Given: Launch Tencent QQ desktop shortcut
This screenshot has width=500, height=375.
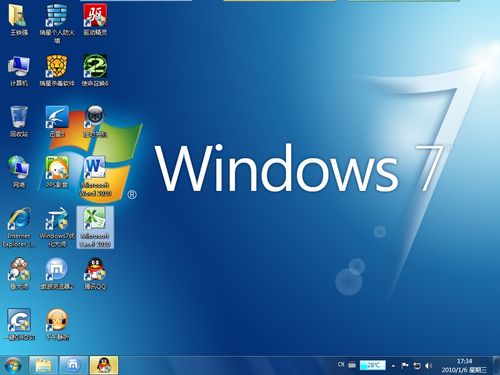Looking at the screenshot, I should tap(95, 274).
